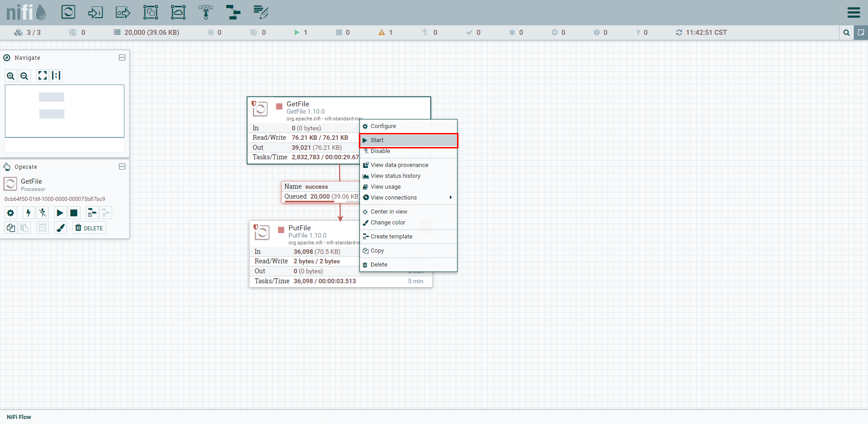Viewport: 868px width, 424px height.
Task: Click the queued count 20,000 (39.06 KB) status
Action: click(x=146, y=33)
